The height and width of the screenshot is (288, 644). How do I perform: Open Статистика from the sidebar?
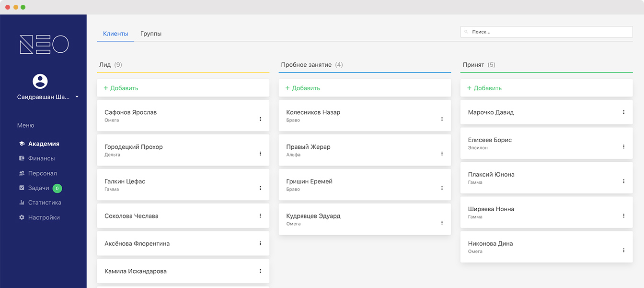[x=45, y=203]
